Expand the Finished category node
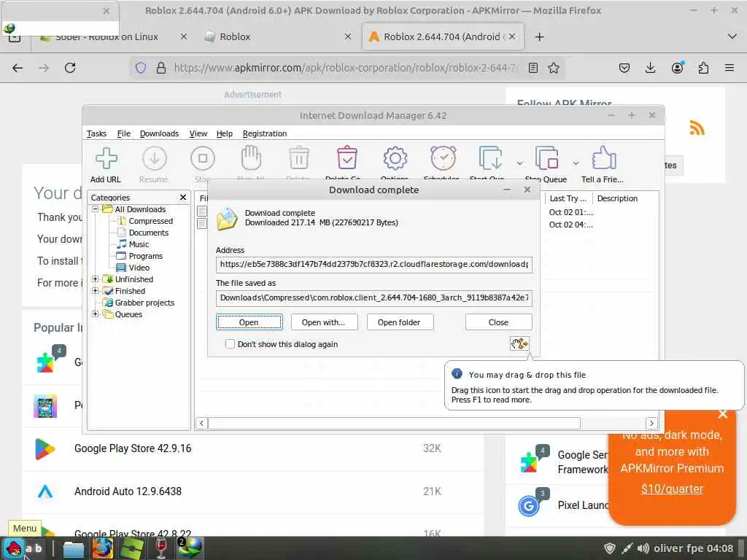 click(x=96, y=290)
